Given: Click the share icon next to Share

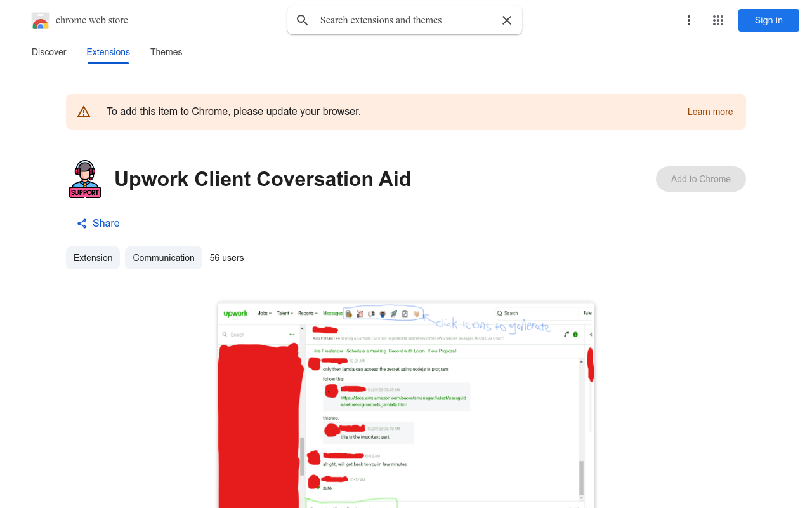Looking at the screenshot, I should [82, 224].
